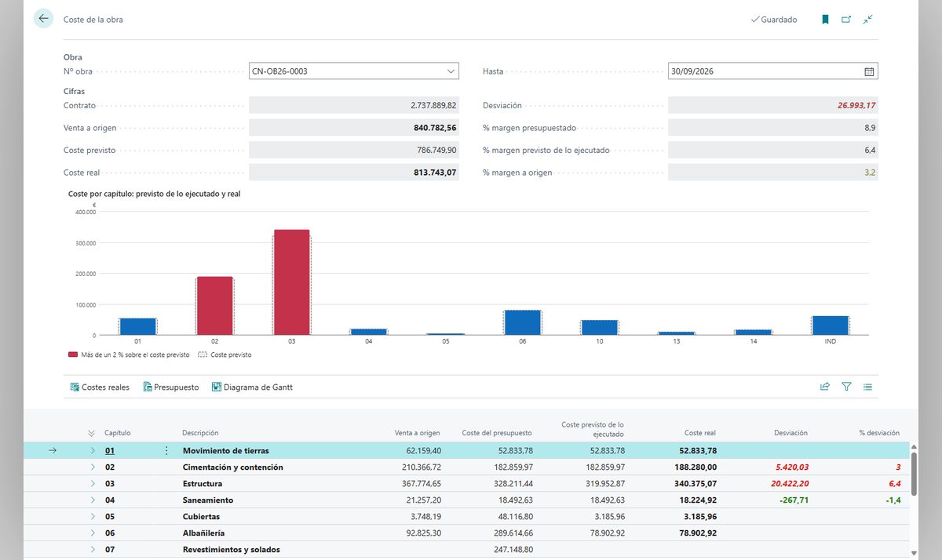Expand chapter 04 Saneamiento row

point(92,500)
